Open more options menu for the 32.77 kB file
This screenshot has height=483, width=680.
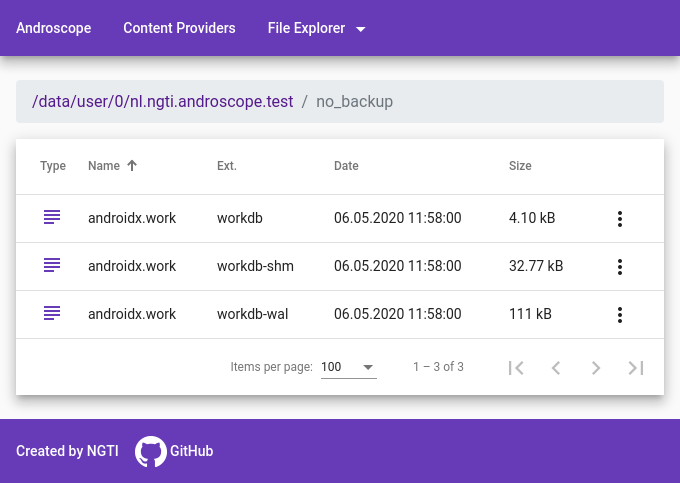point(620,267)
